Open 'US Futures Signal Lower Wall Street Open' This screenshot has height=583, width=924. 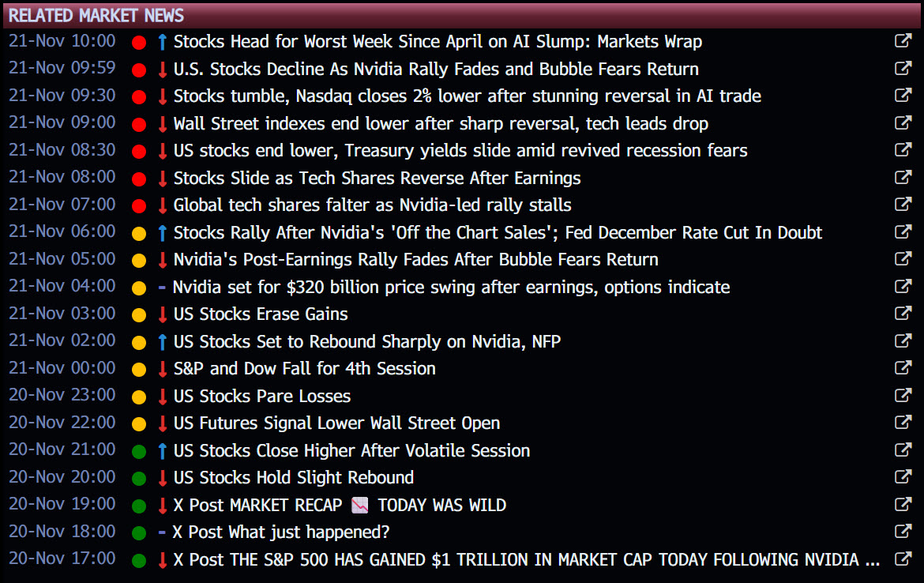click(336, 423)
